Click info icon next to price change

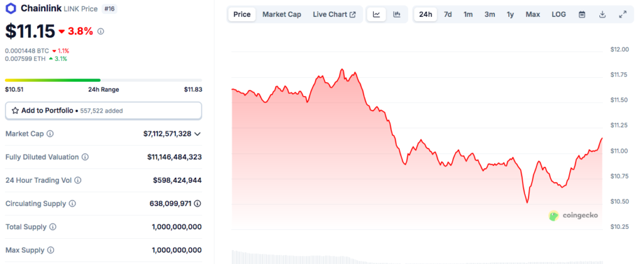[x=101, y=31]
